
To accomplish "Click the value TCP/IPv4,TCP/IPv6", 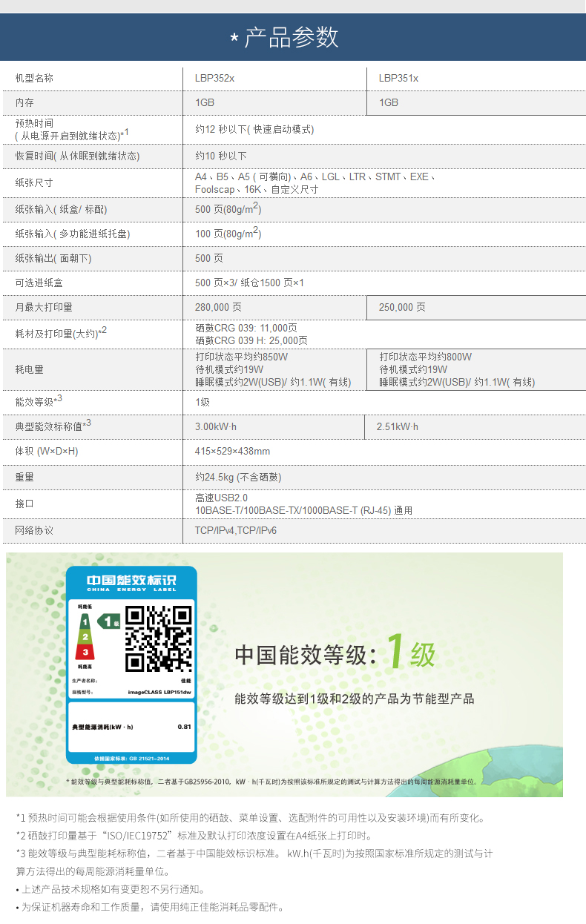I will coord(236,530).
